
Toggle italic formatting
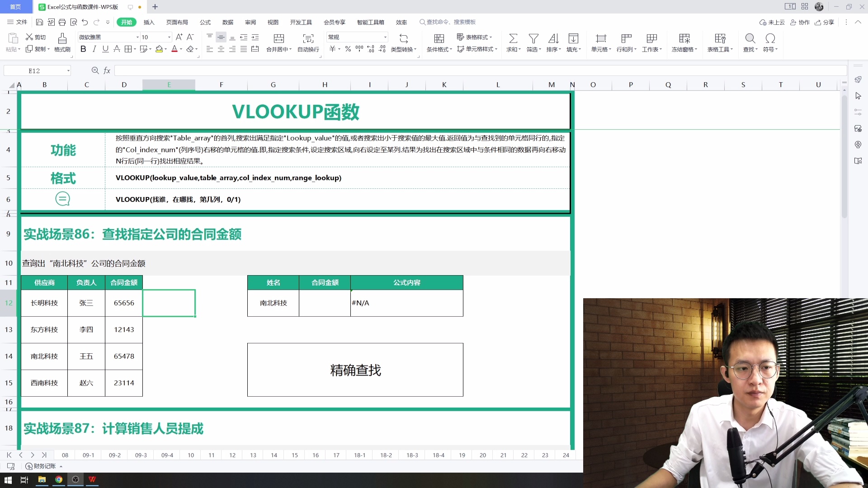tap(94, 49)
